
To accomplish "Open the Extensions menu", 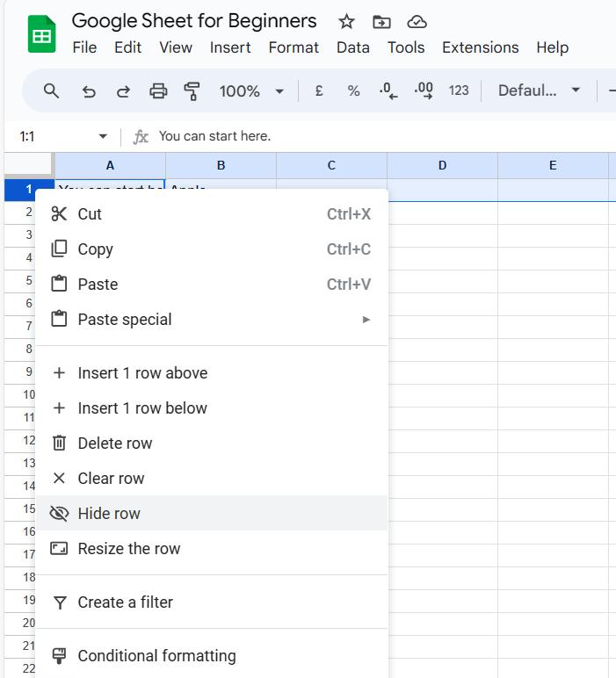I will (480, 47).
